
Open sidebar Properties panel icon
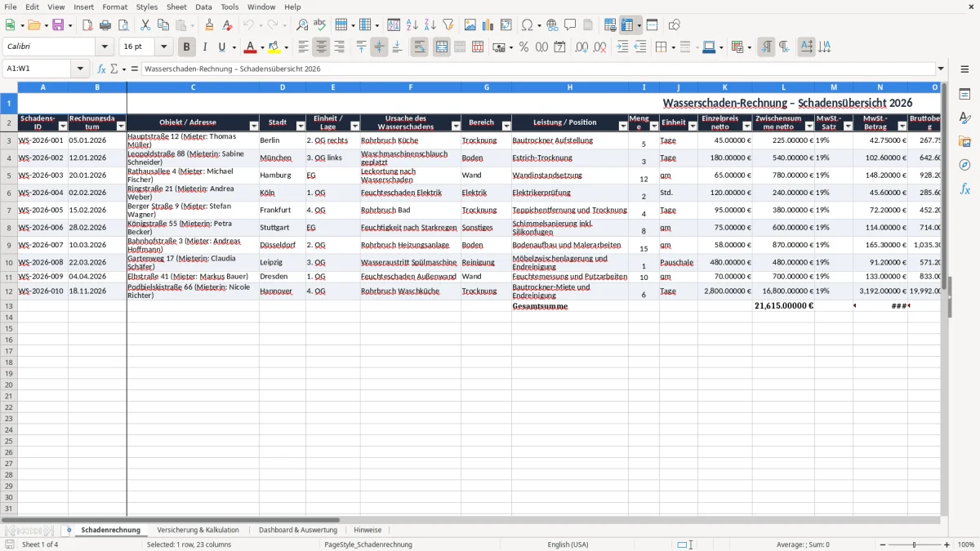click(964, 95)
